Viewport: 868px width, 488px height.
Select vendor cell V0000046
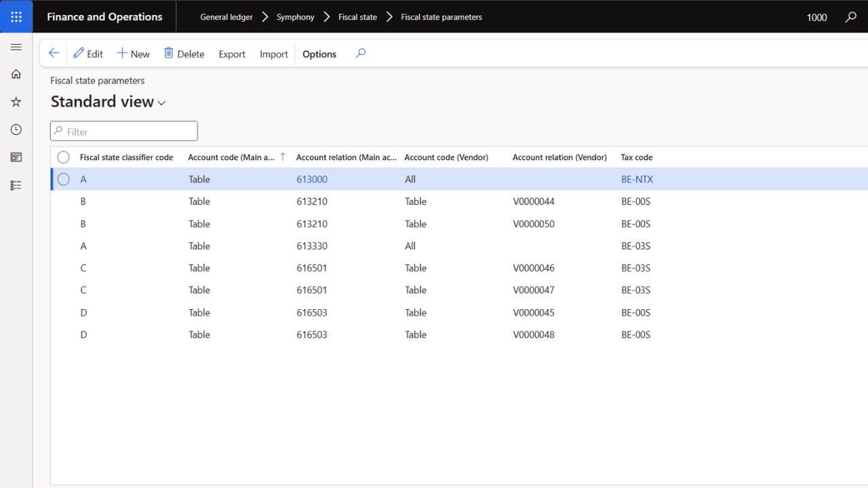[x=534, y=268]
